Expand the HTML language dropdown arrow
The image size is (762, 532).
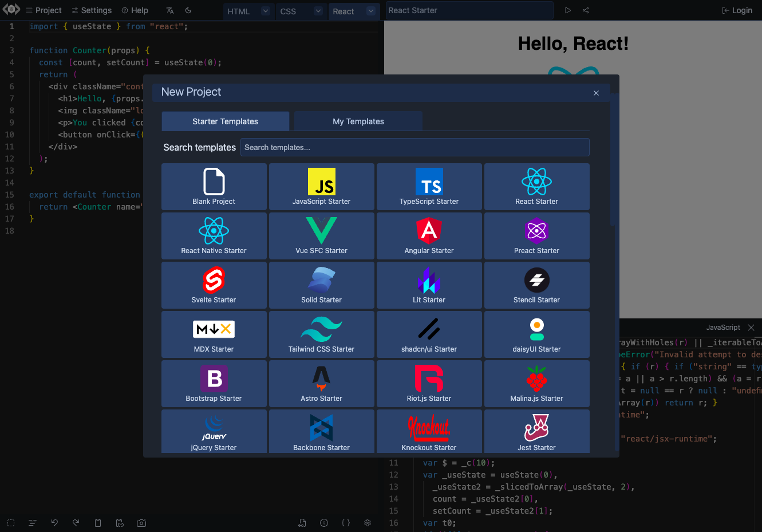click(265, 11)
